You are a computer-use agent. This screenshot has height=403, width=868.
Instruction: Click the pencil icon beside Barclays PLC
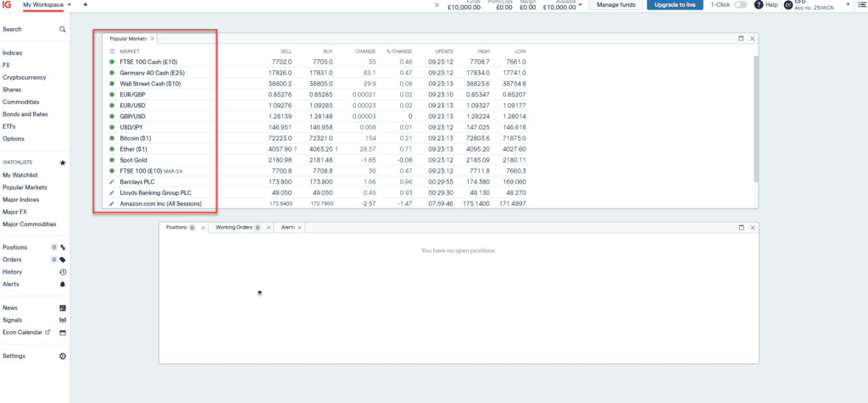pyautogui.click(x=113, y=181)
